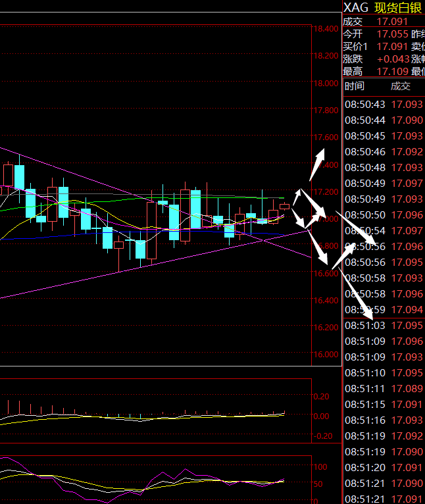The width and height of the screenshot is (425, 504).
Task: Select the 成交 last price 17.091 in header
Action: click(392, 22)
